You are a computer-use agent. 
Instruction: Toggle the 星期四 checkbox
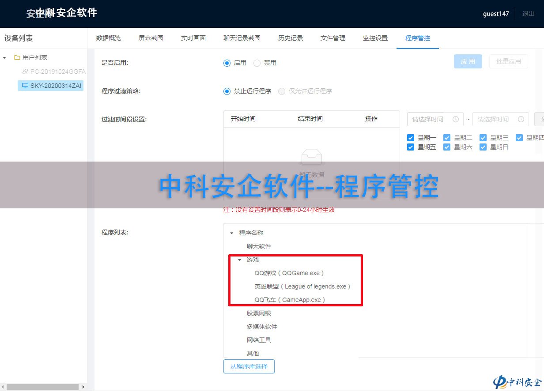pos(519,138)
